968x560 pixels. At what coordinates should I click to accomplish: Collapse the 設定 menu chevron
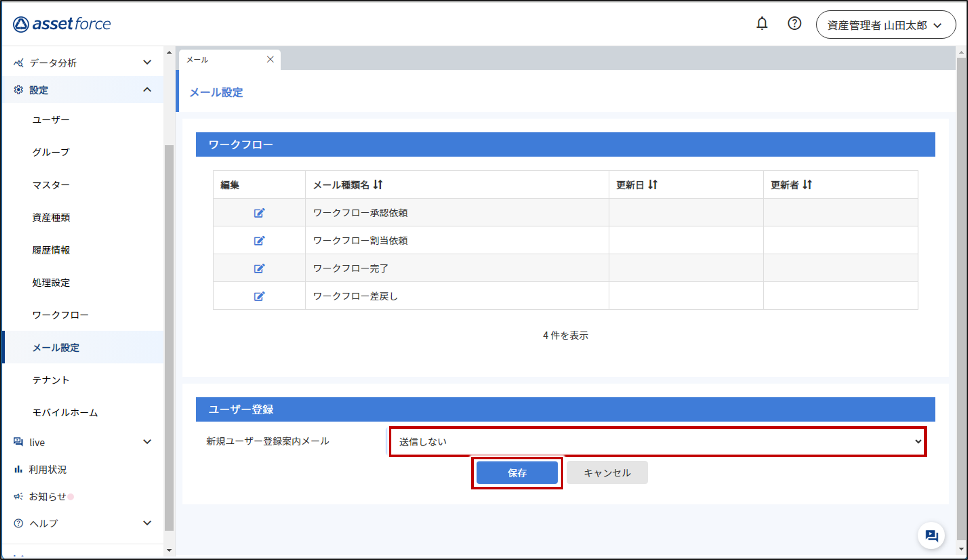(x=147, y=89)
